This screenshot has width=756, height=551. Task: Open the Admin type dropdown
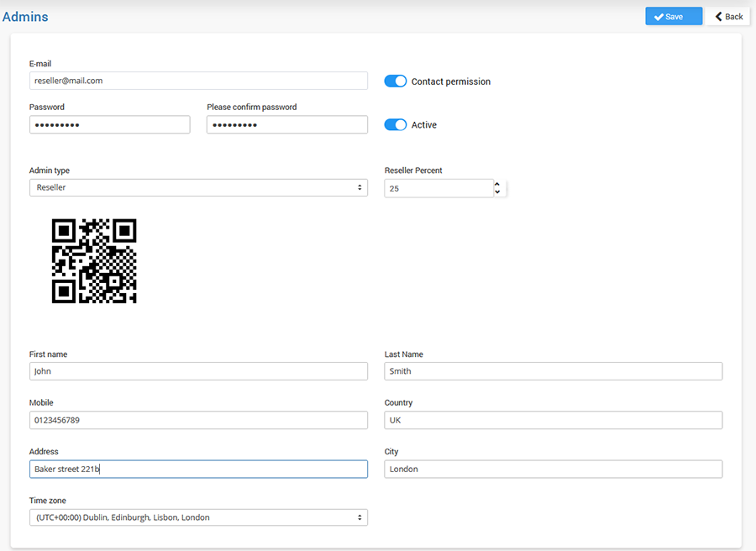tap(198, 187)
